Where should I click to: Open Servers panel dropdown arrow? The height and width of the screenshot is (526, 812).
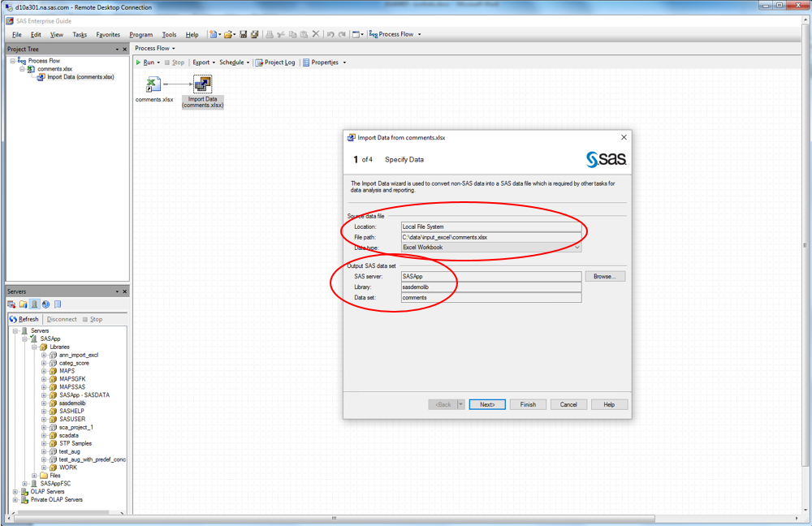tap(117, 291)
